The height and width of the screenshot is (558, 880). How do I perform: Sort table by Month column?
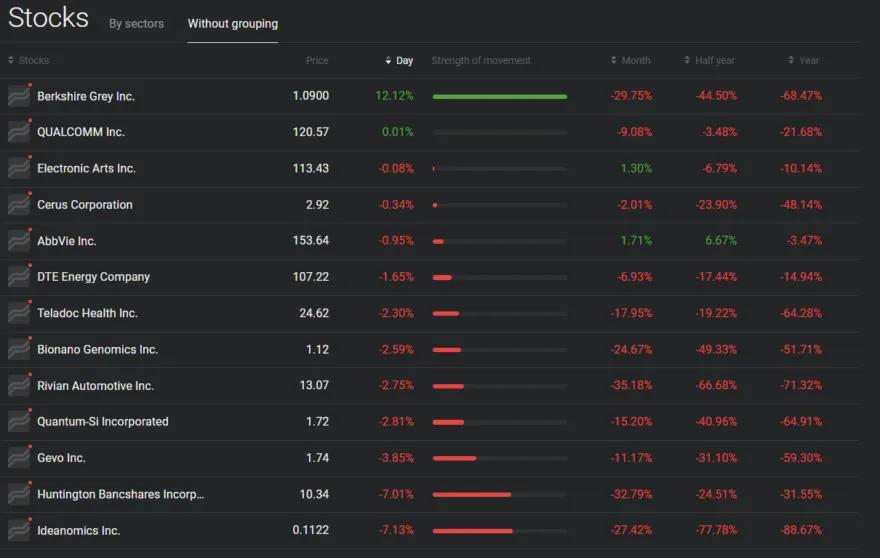635,61
